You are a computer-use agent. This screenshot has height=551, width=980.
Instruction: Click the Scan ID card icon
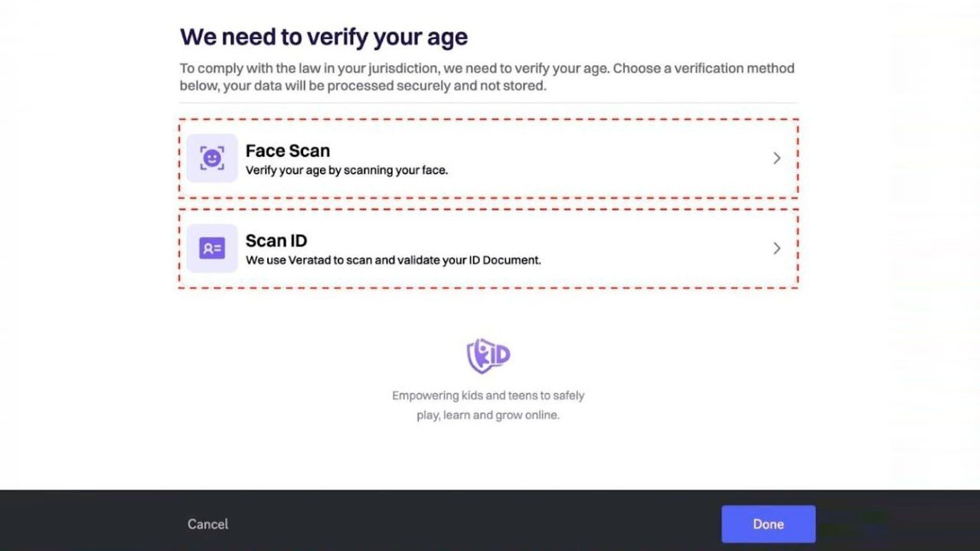(x=212, y=248)
